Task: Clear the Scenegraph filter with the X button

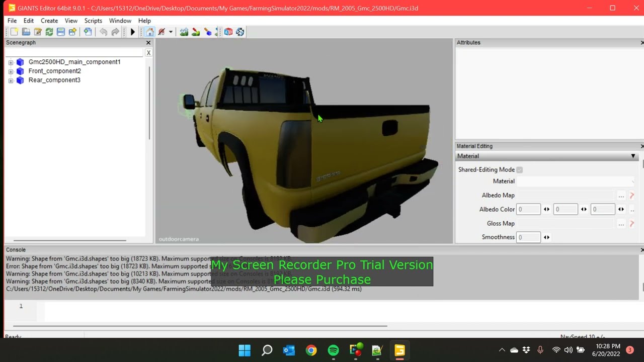Action: coord(148,53)
